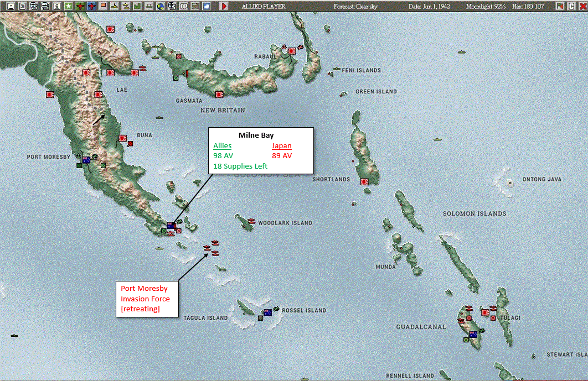This screenshot has width=588, height=381.
Task: Select the Japanese flag base at Shortlands
Action: pyautogui.click(x=364, y=182)
